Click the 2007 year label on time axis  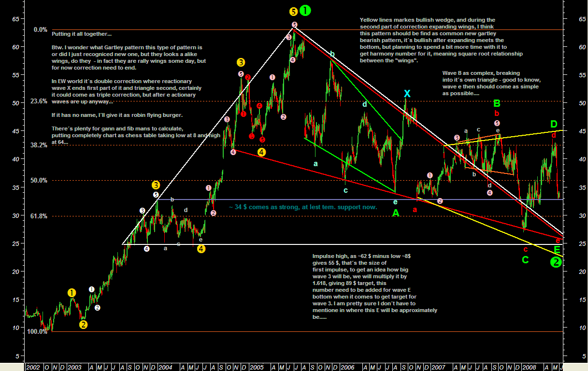tap(438, 367)
